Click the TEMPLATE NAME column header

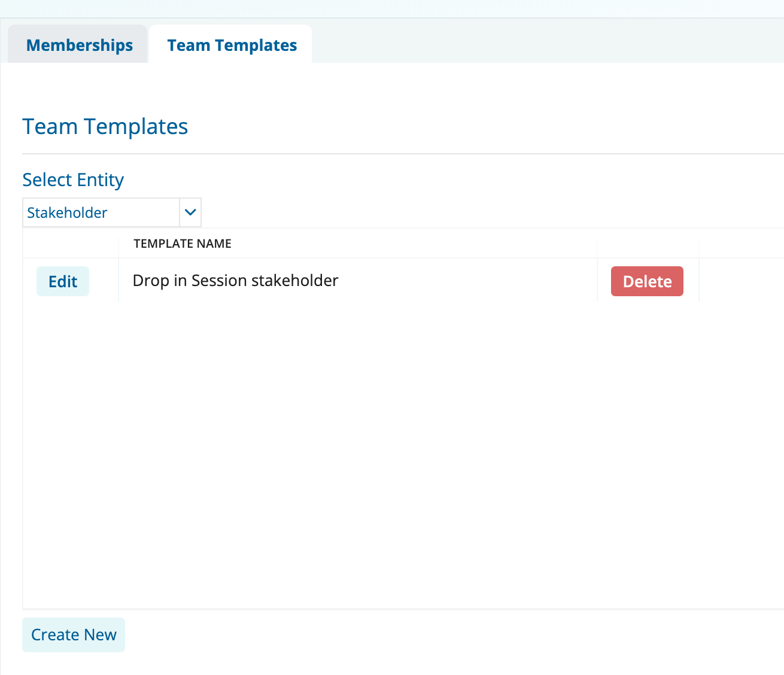pyautogui.click(x=183, y=244)
